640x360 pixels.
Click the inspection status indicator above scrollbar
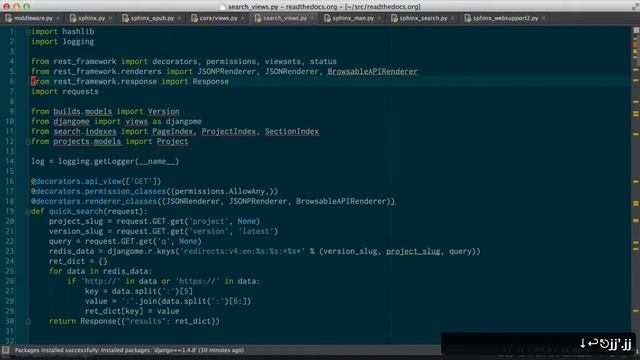[636, 30]
